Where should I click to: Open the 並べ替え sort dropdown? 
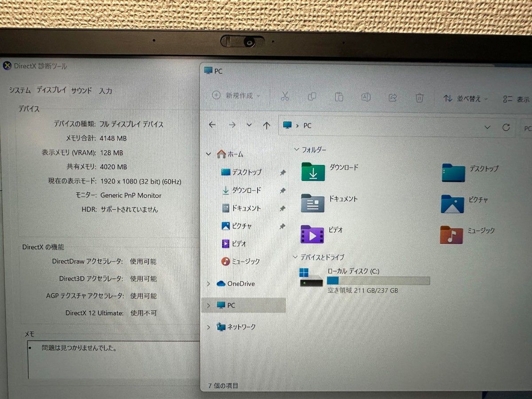[x=465, y=98]
